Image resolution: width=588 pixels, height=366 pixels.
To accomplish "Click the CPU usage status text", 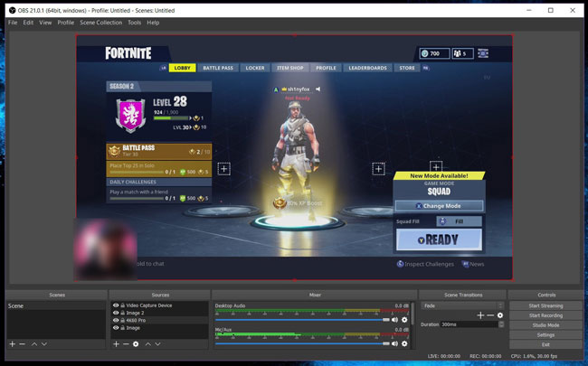I will click(534, 356).
